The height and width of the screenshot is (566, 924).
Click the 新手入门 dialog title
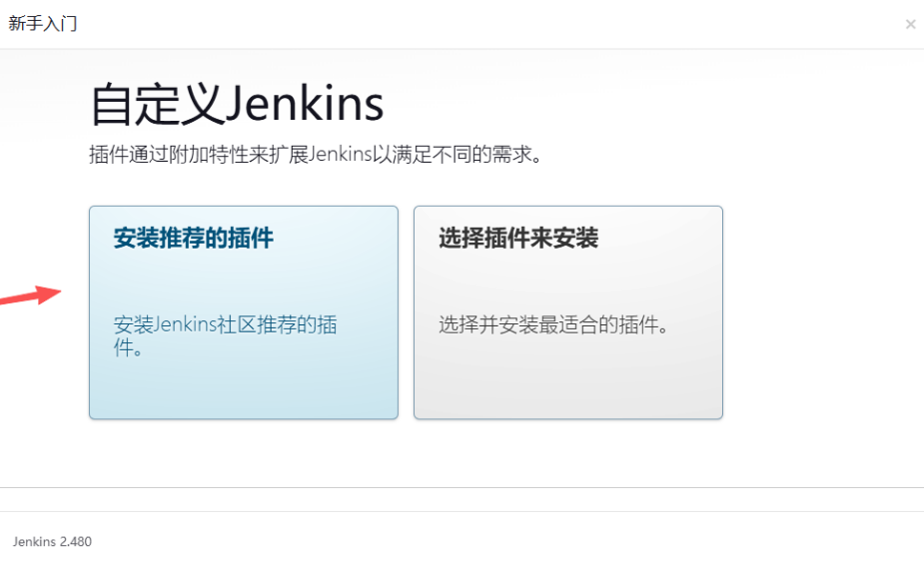pyautogui.click(x=42, y=24)
